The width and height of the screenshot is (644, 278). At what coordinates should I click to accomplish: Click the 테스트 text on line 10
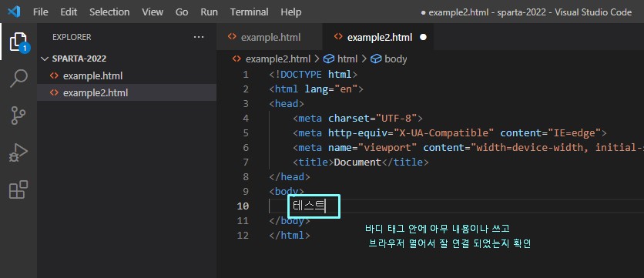click(309, 206)
